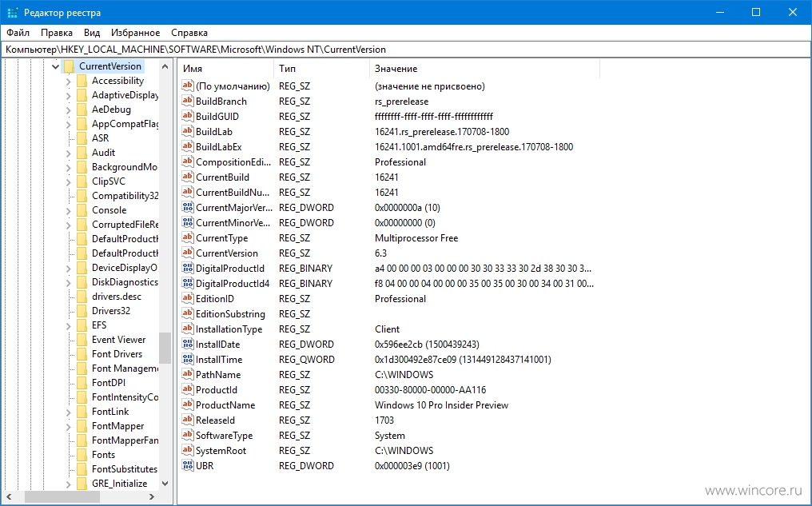The height and width of the screenshot is (506, 812).
Task: Select the folder icon of the Event Viewer key
Action: (82, 340)
